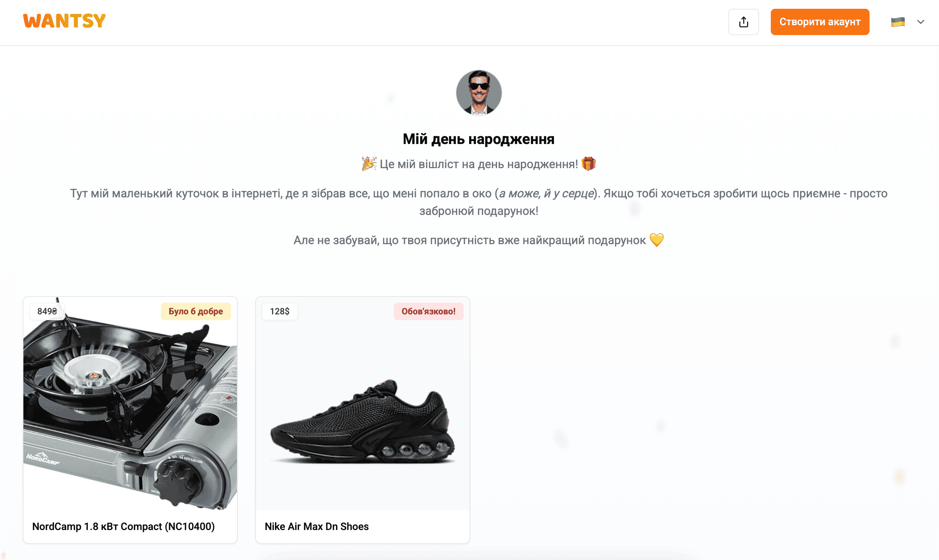Viewport: 939px width, 560px height.
Task: Click the party popper emoji icon
Action: (369, 164)
